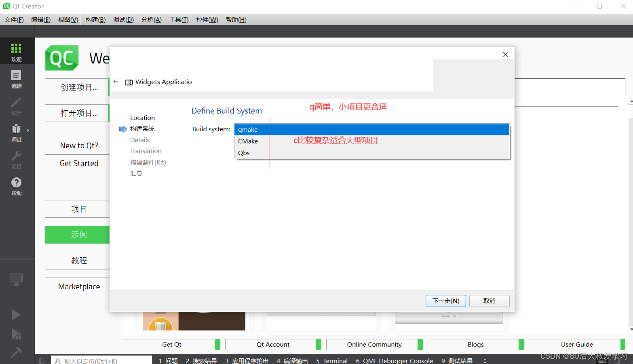Open the Welcome (欢迎) mode

(x=16, y=51)
